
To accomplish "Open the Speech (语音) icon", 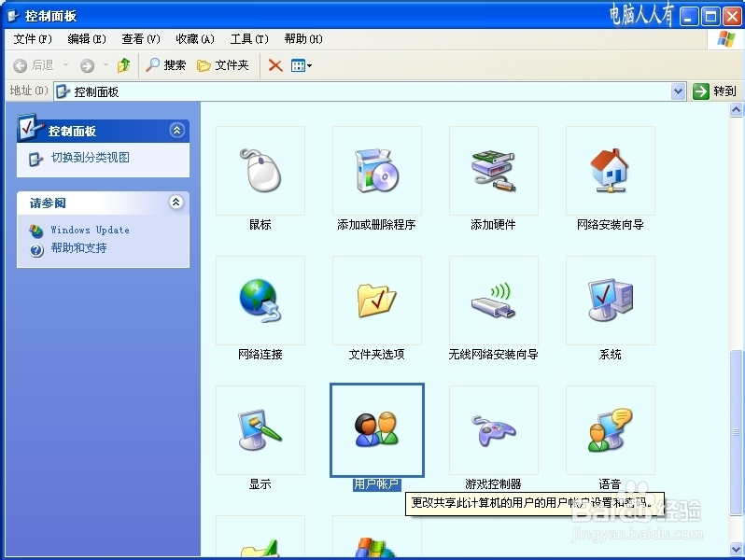I will [x=611, y=430].
